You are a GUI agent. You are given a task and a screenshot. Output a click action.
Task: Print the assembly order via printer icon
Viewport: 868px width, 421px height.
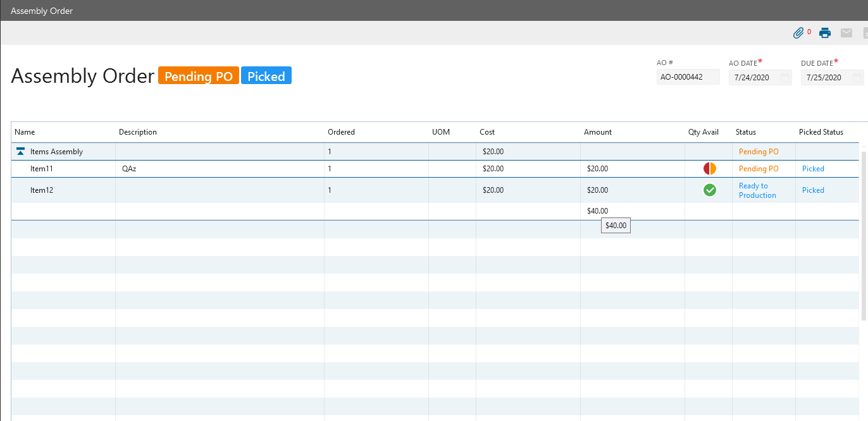(x=825, y=33)
